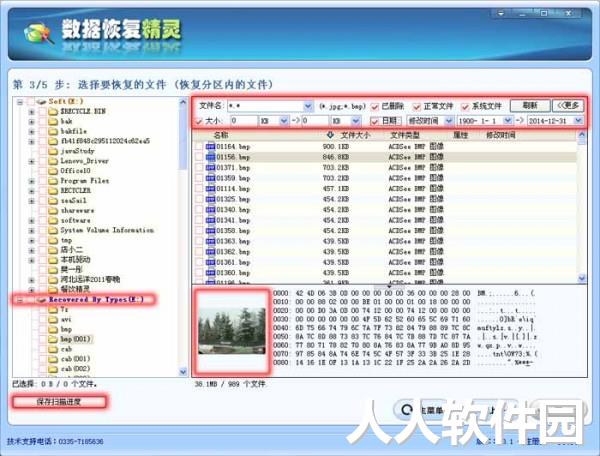The width and height of the screenshot is (600, 456).
Task: Toggle the 正常文件 checkbox
Action: tap(417, 106)
